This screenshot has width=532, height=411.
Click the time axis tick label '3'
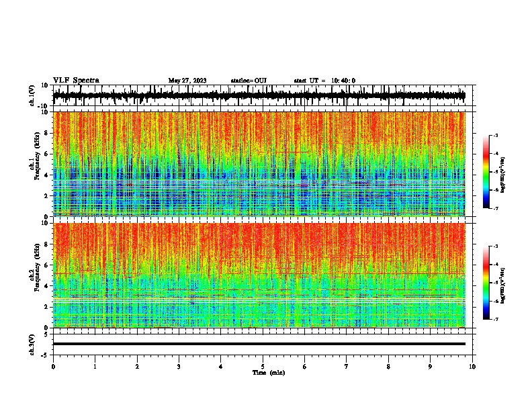tap(179, 367)
